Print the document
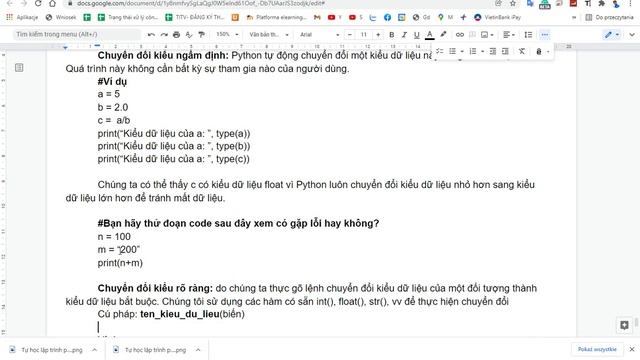The height and width of the screenshot is (360, 640). click(x=176, y=35)
